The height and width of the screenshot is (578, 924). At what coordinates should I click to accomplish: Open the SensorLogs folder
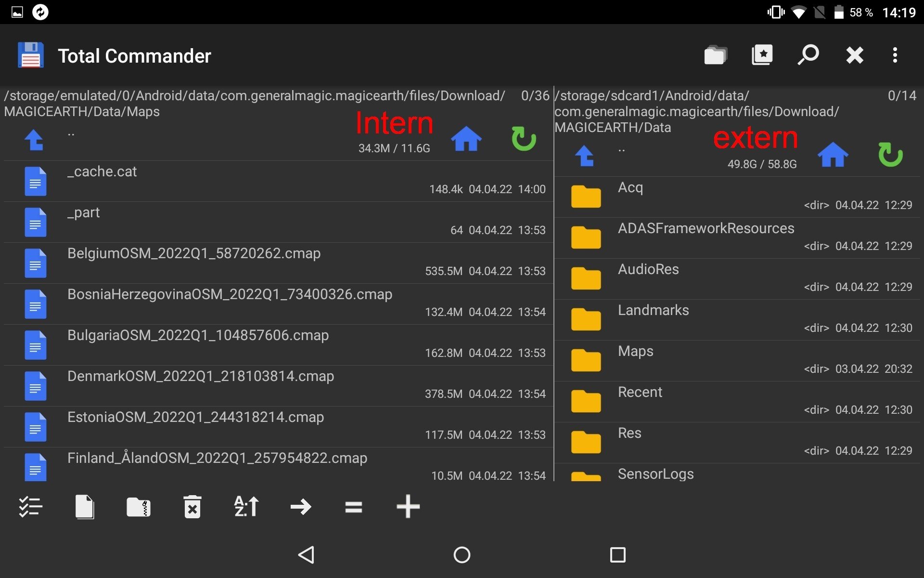(x=737, y=473)
